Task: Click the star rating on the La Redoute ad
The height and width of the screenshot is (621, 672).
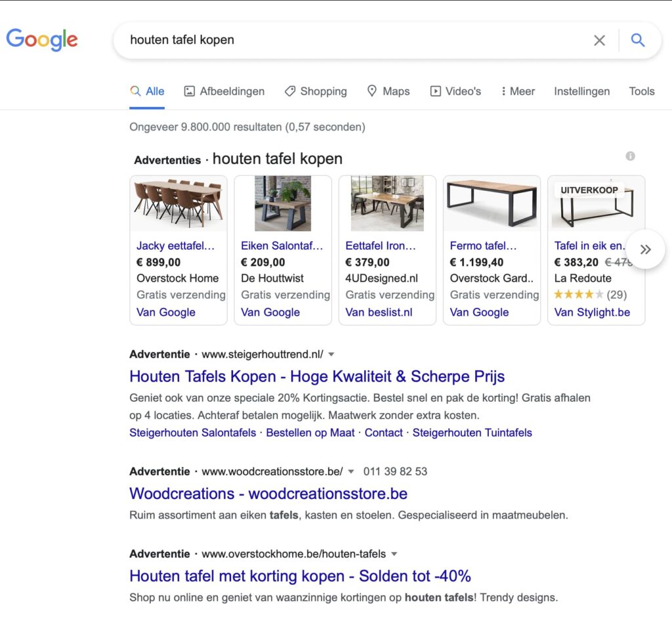Action: (579, 295)
